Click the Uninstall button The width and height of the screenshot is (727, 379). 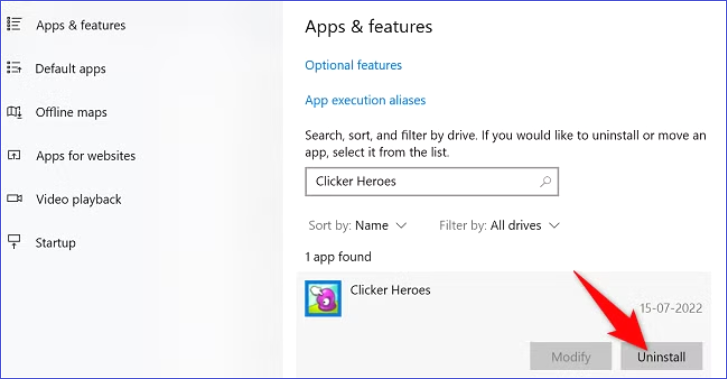662,356
